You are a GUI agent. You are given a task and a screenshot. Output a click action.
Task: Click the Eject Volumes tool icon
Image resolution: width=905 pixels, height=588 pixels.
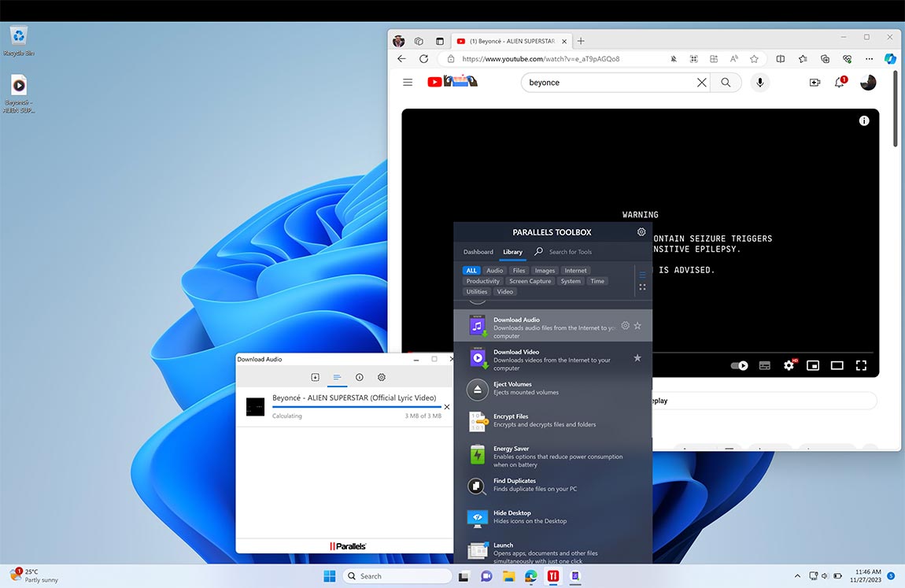click(477, 389)
